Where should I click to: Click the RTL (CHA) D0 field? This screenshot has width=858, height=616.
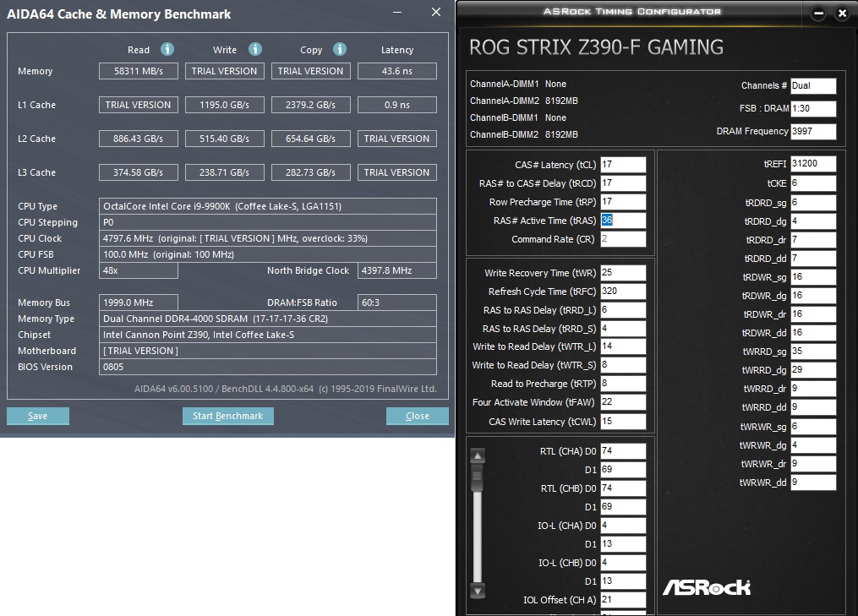[623, 451]
